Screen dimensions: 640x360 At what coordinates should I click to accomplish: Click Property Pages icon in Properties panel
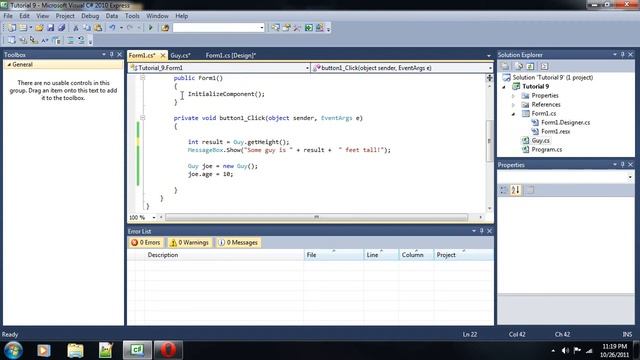[x=530, y=190]
